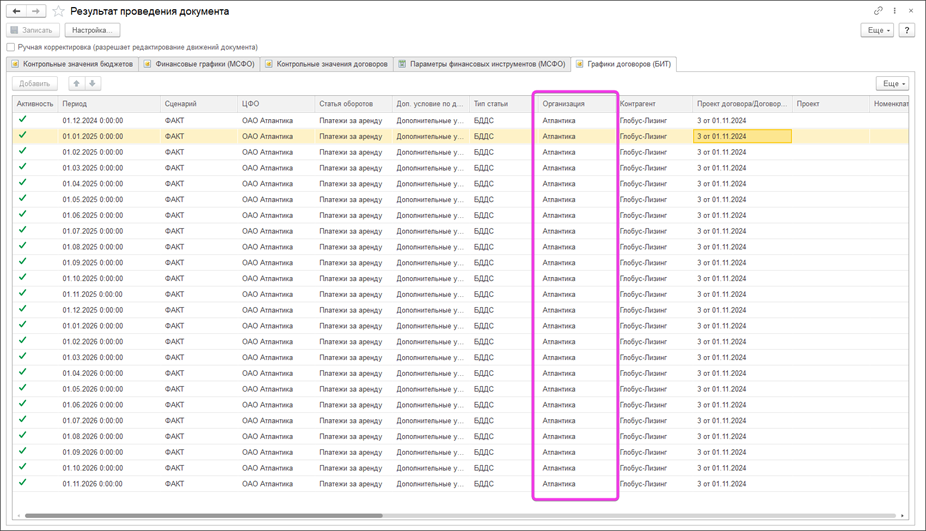Click the forward navigation arrow
Image resolution: width=926 pixels, height=531 pixels.
(x=36, y=11)
